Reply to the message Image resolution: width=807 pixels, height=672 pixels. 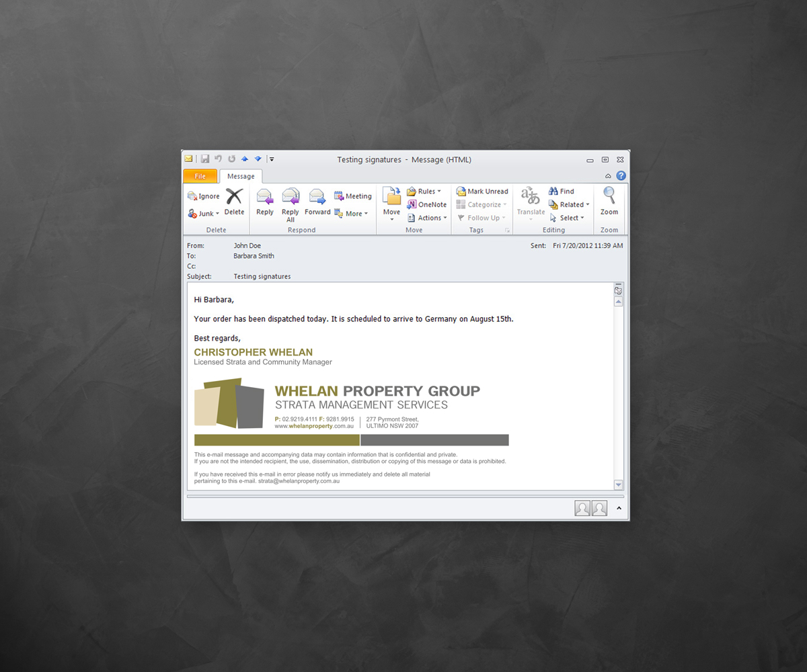tap(265, 202)
